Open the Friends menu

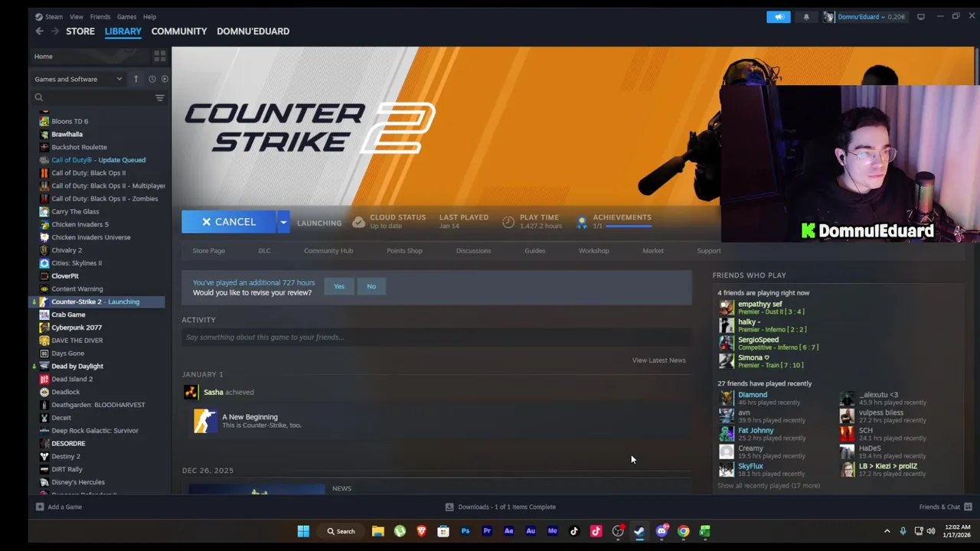click(x=100, y=17)
